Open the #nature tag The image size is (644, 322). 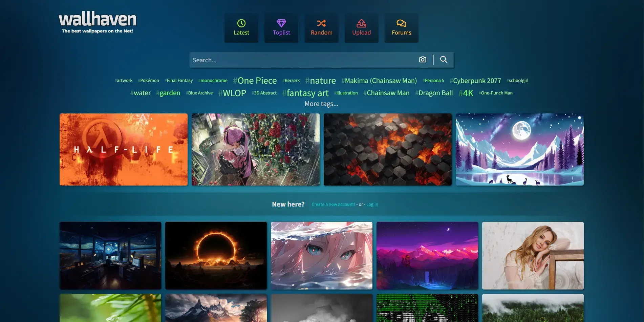[x=321, y=81]
